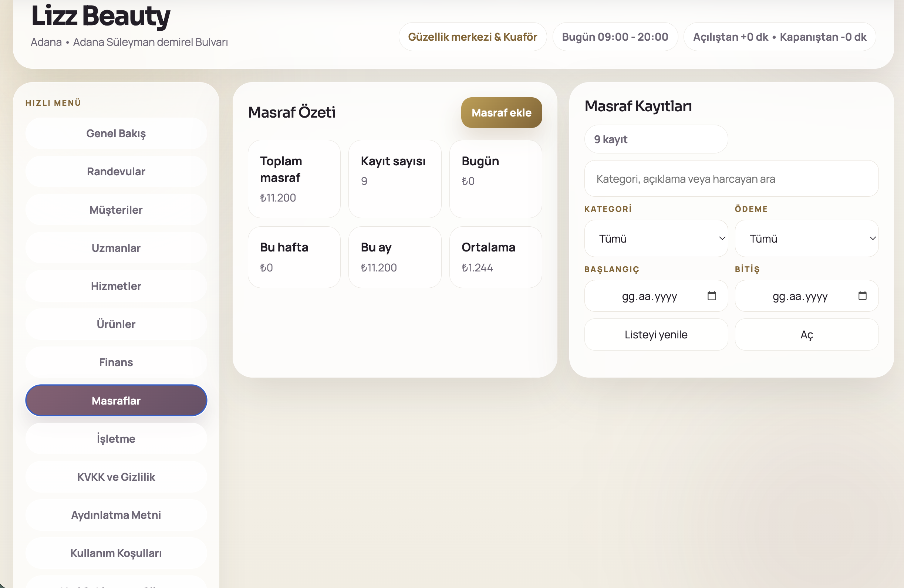The height and width of the screenshot is (588, 904).
Task: Click the 9 kayıt pill
Action: point(656,139)
